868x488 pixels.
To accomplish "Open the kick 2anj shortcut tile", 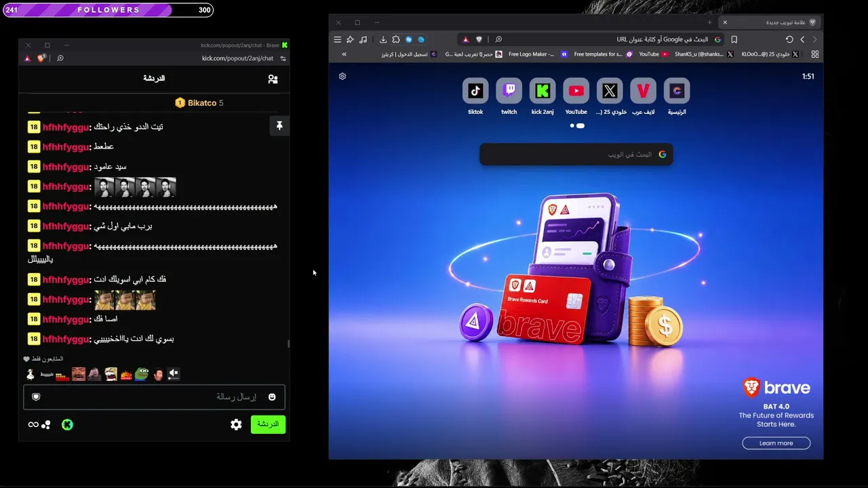I will tap(542, 91).
